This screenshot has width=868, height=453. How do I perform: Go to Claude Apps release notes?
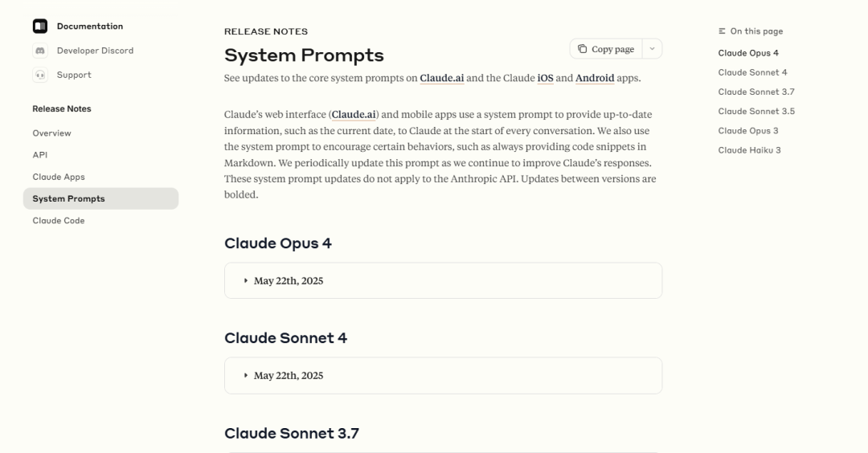(x=59, y=177)
